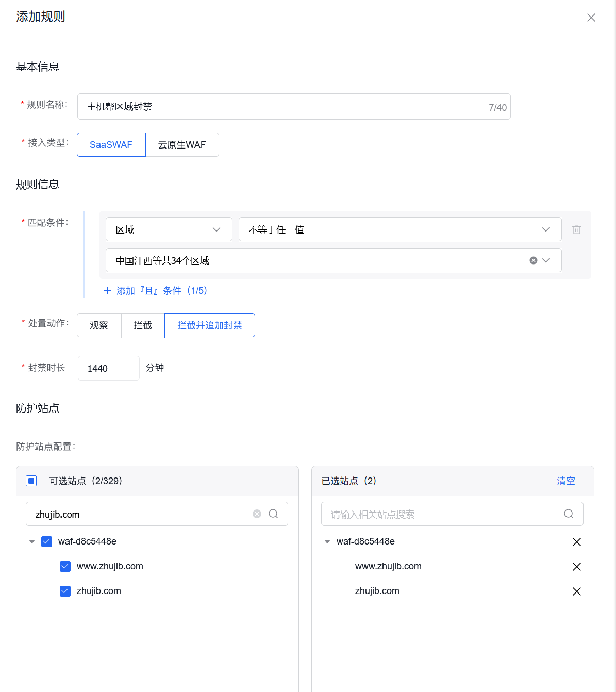The height and width of the screenshot is (692, 616).
Task: Remove www.zhujib.com from selected sites
Action: (576, 567)
